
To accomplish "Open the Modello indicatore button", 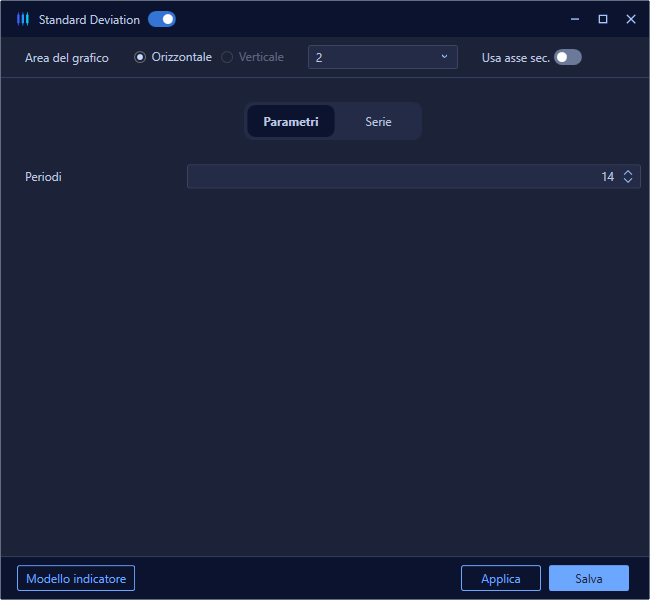I will pyautogui.click(x=76, y=578).
